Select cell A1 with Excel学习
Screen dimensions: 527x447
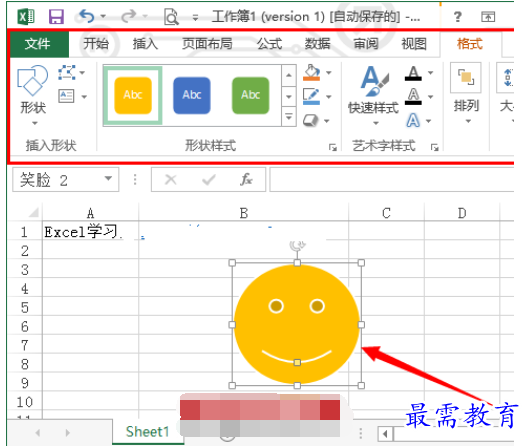point(90,232)
